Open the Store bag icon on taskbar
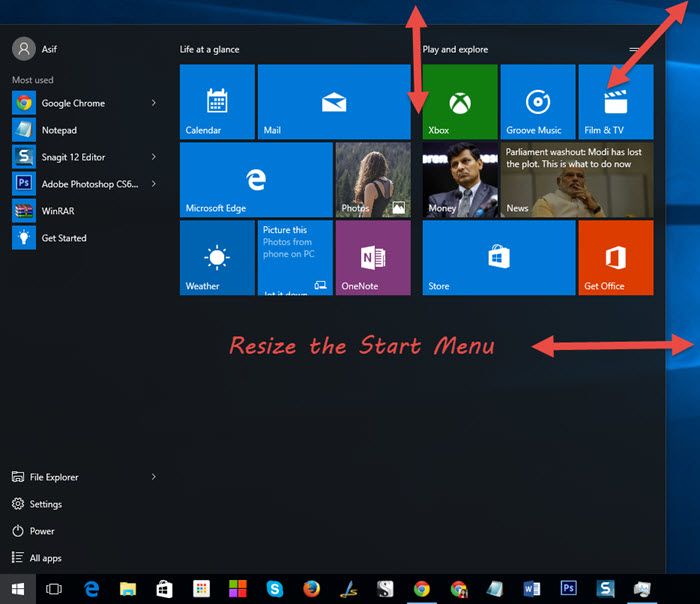Viewport: 700px width, 604px height. coord(165,589)
